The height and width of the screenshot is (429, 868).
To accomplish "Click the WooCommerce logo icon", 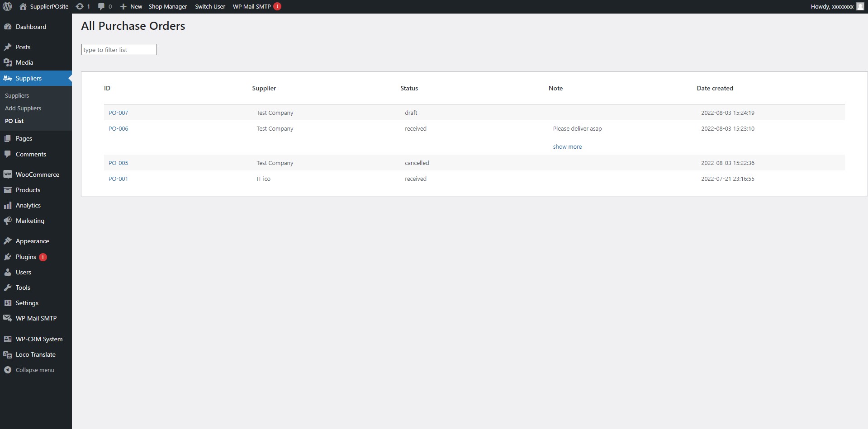I will click(x=8, y=174).
